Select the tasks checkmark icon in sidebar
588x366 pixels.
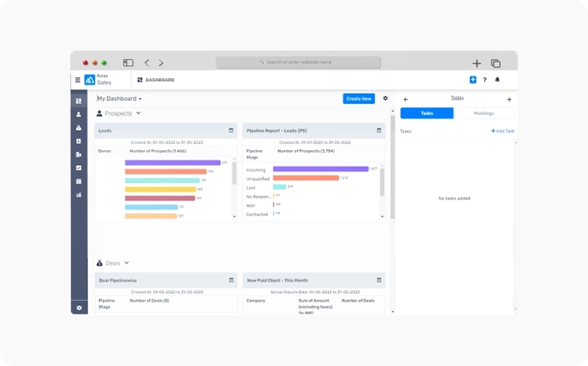79,168
